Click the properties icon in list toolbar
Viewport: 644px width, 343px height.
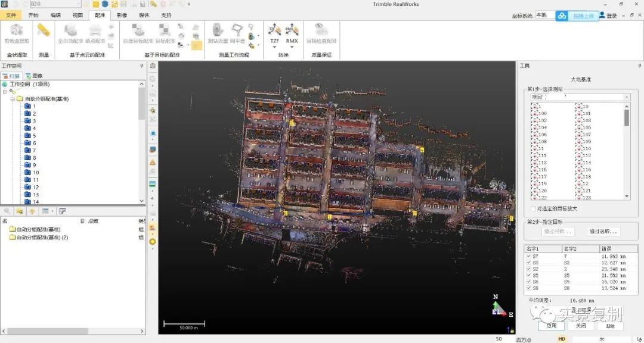click(x=63, y=211)
